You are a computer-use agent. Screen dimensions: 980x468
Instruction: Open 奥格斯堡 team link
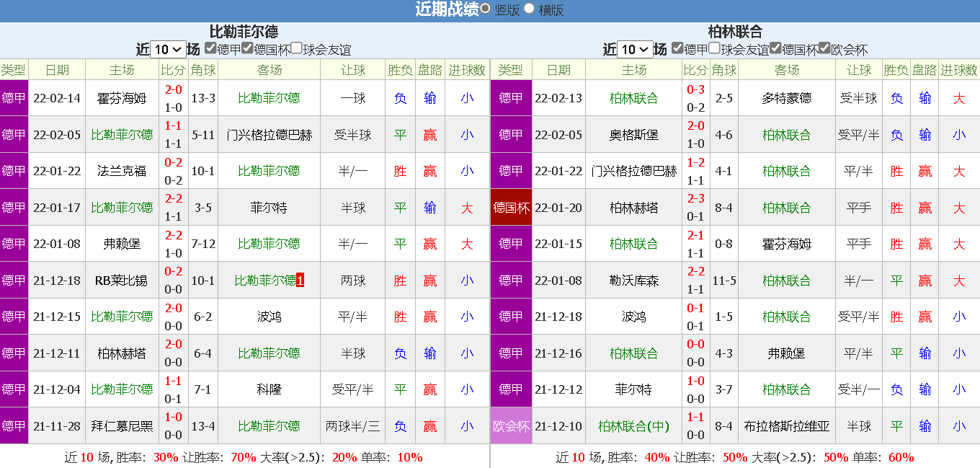tap(634, 135)
